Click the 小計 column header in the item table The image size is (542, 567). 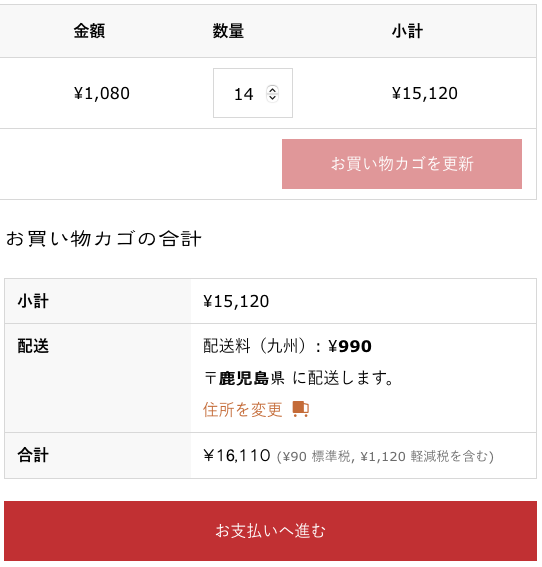coord(407,31)
